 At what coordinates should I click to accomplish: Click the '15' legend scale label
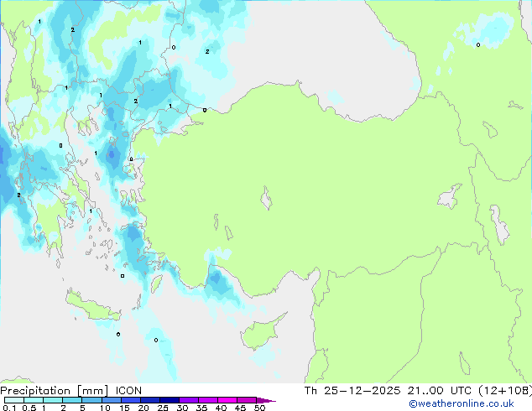[124, 408]
